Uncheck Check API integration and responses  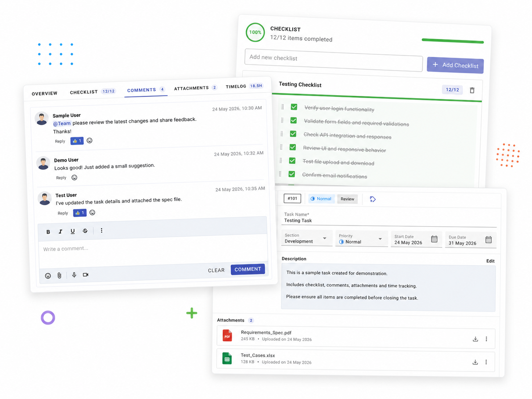293,134
